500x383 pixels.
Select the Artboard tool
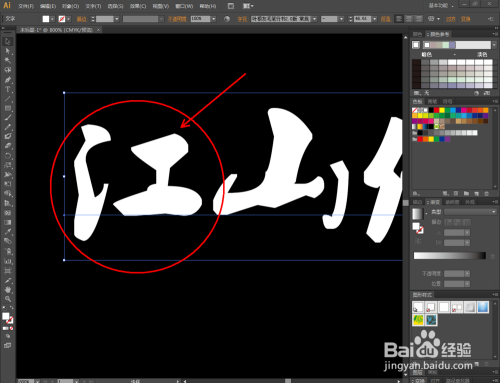(x=8, y=271)
